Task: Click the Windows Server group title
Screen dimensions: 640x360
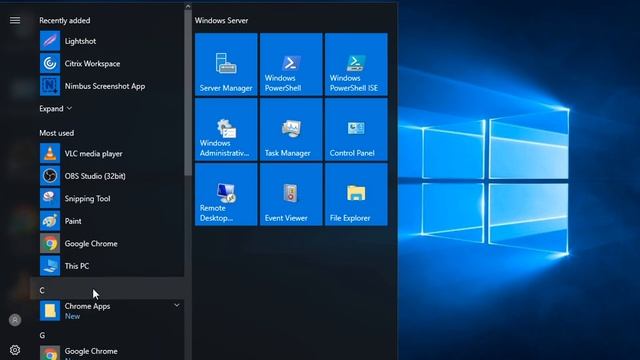Action: coord(221,20)
